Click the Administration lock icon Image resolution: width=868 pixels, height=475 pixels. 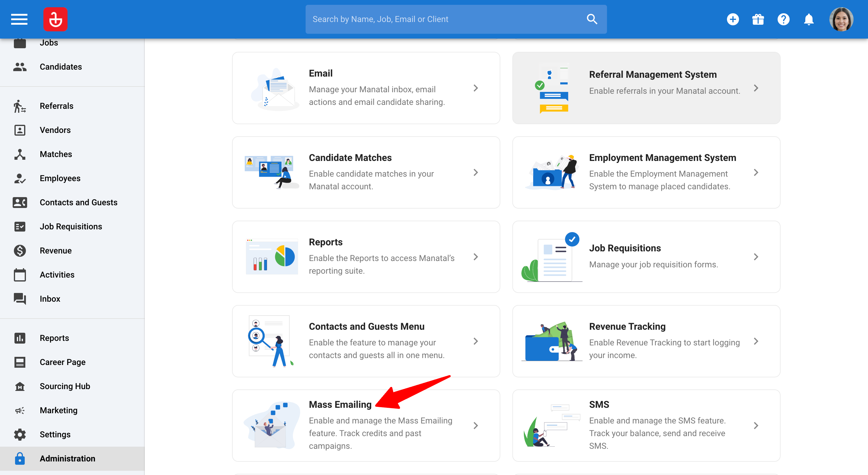(20, 458)
